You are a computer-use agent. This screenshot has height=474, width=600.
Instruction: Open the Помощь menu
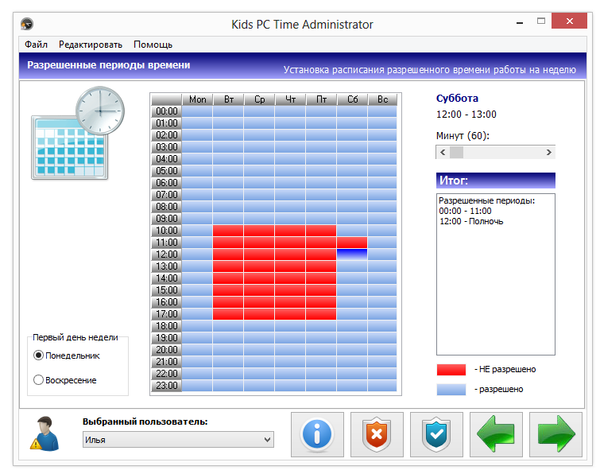(x=153, y=45)
